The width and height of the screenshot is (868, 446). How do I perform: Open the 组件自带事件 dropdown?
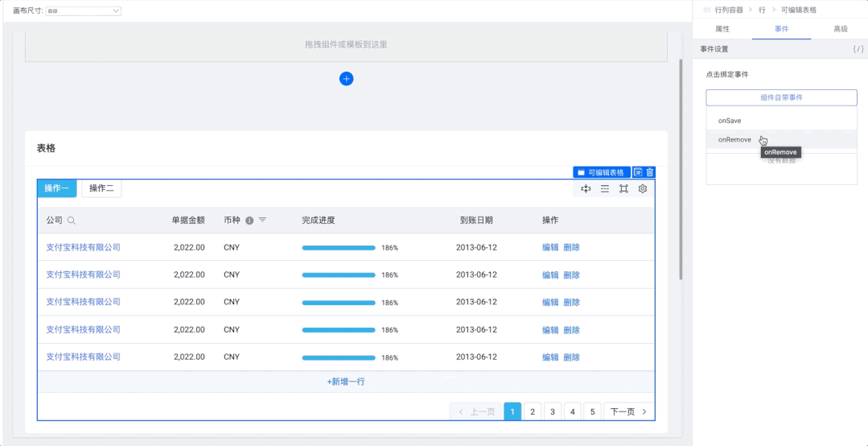781,97
